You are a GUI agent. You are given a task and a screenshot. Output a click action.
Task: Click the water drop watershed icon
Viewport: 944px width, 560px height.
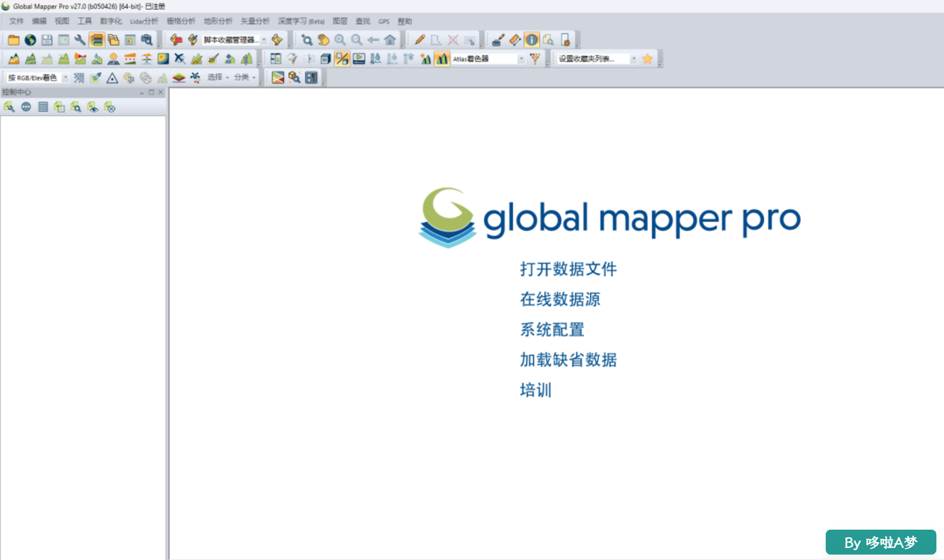[x=97, y=59]
